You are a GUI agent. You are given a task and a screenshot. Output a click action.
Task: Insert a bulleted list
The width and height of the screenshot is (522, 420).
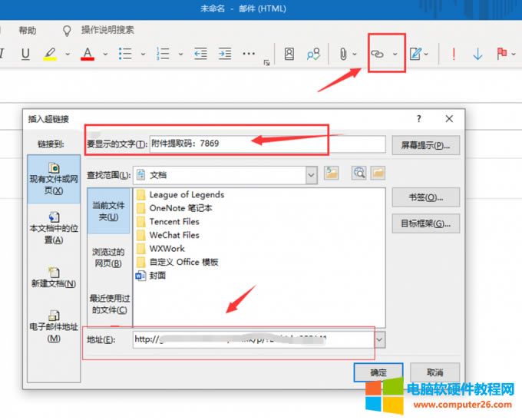tap(125, 54)
